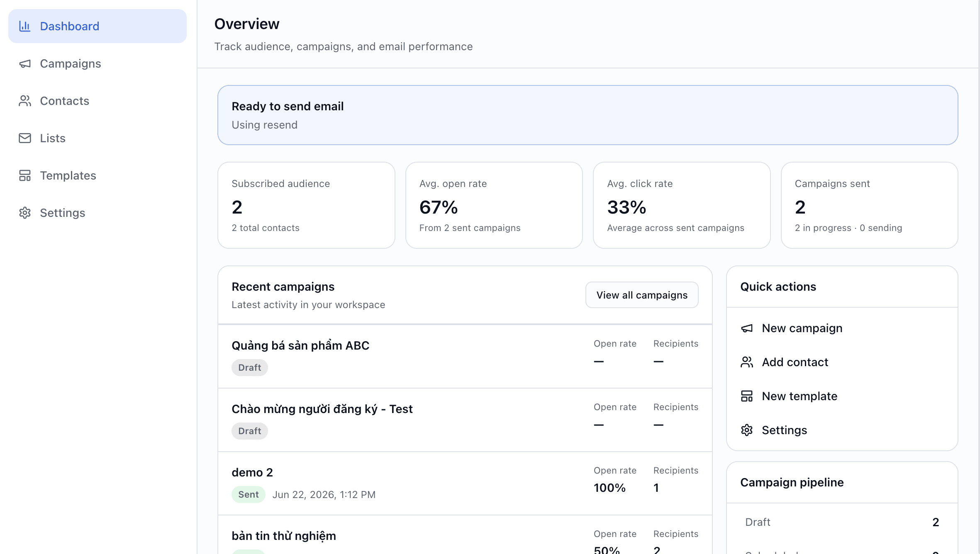Click the Sent badge under demo 2
This screenshot has height=554, width=980.
point(249,495)
